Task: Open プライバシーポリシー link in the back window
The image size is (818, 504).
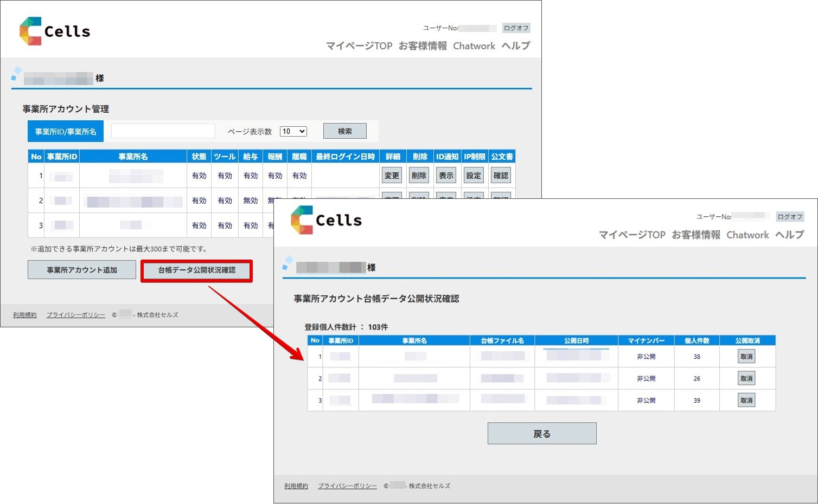Action: tap(76, 315)
